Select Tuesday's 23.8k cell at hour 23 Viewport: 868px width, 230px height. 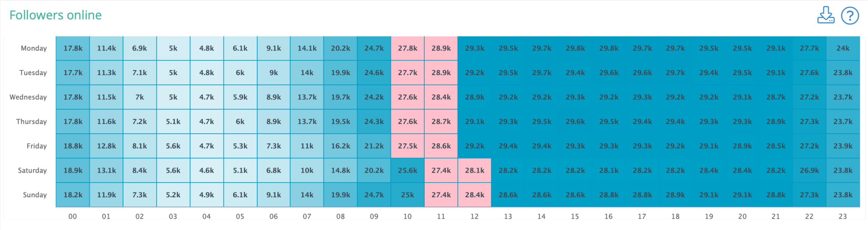[x=843, y=73]
